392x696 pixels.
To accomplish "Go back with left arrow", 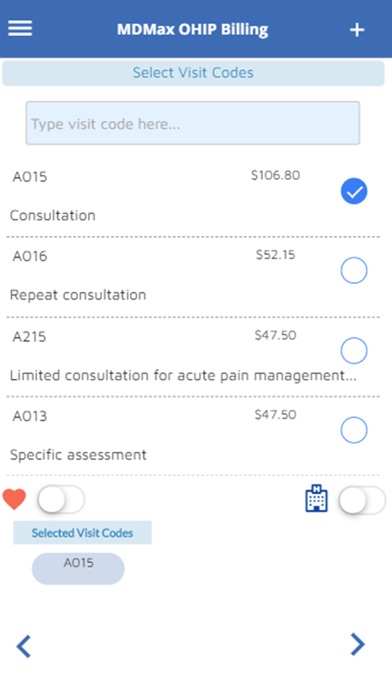I will 24,646.
